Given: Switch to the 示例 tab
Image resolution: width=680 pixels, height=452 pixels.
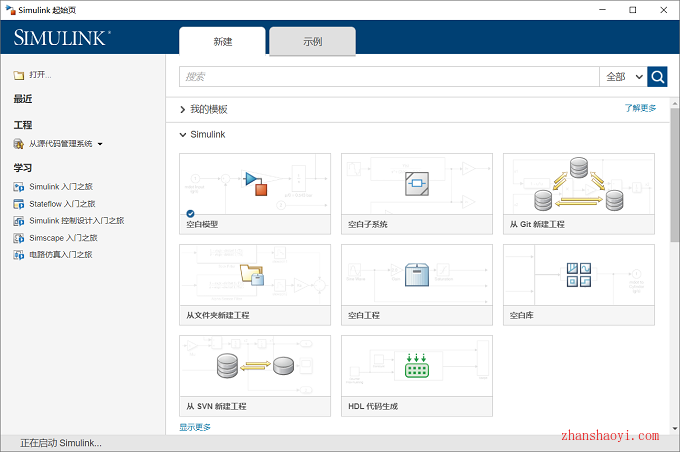Looking at the screenshot, I should 312,42.
